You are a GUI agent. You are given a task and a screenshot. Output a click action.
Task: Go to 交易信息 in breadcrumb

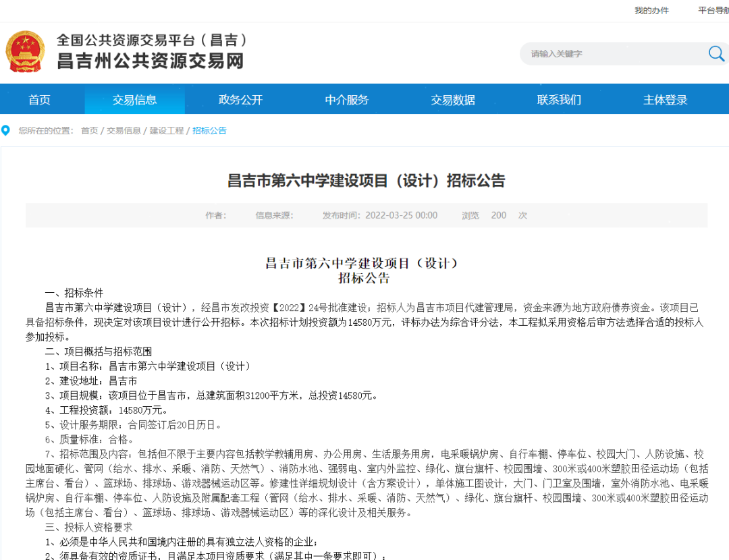(x=124, y=131)
